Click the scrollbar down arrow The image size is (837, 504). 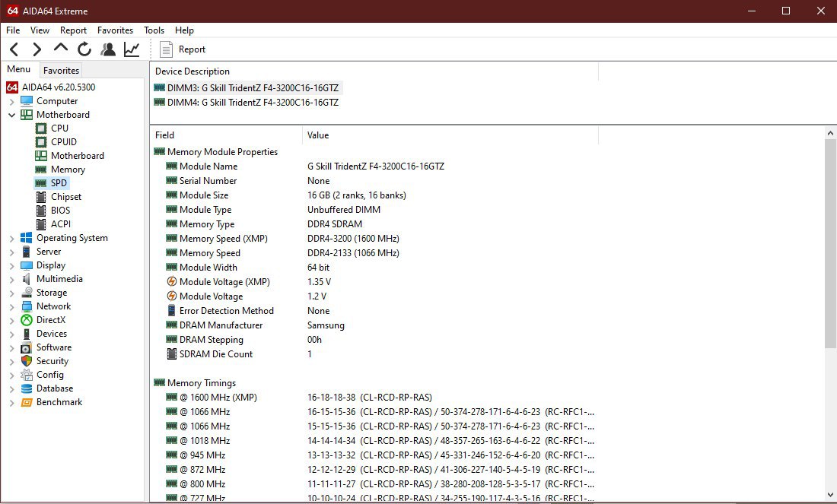point(830,495)
